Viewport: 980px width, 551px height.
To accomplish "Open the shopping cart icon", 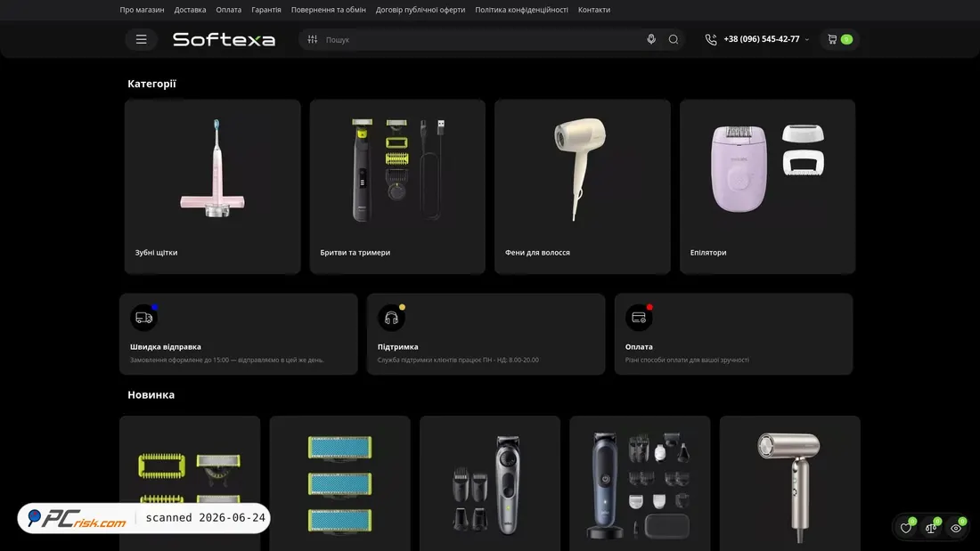I will (x=832, y=39).
